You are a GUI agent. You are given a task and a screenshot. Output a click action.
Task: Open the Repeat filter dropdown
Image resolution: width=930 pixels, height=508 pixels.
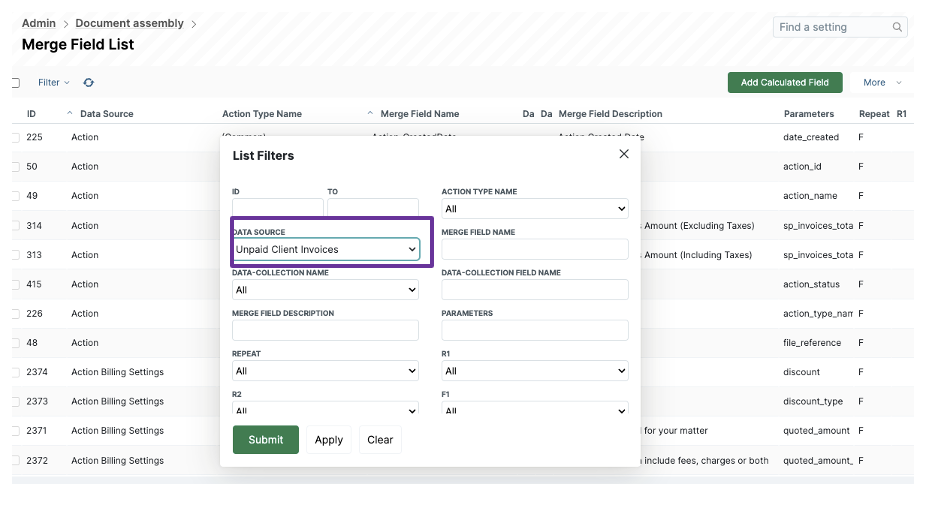coord(325,371)
